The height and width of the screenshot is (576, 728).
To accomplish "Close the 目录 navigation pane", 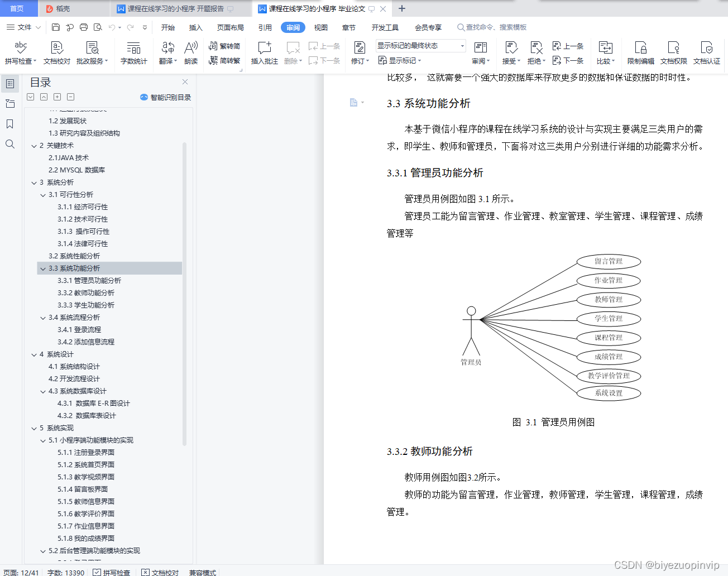I will (x=185, y=82).
